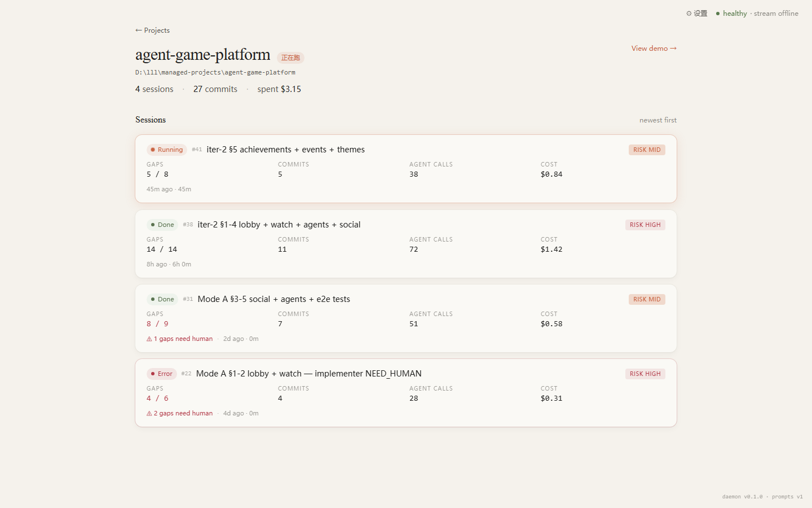Click gaps value 5 / 8
Screen dimensions: 812x508
tap(157, 174)
